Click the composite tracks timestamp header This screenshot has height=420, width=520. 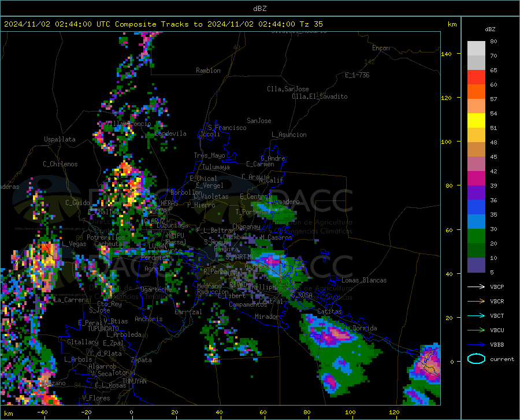(163, 24)
